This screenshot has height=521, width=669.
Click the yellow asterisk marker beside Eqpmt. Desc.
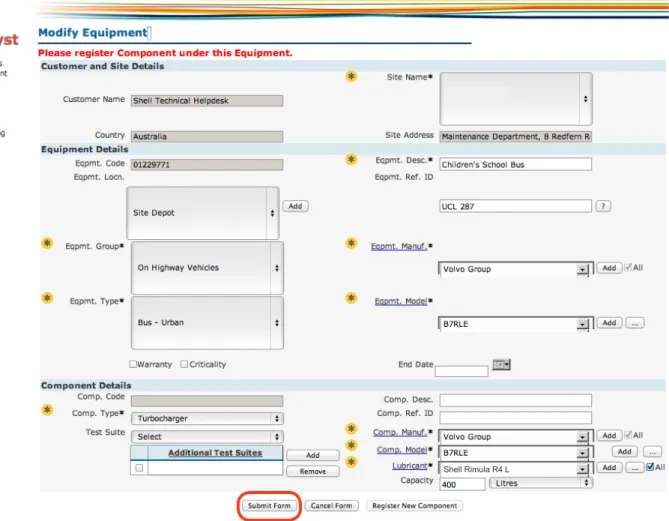pos(351,160)
